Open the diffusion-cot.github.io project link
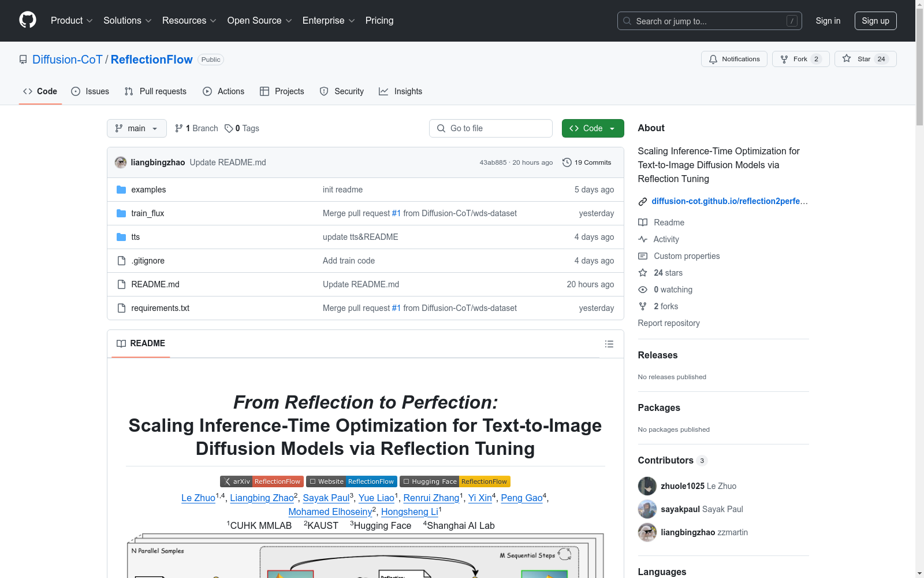 click(729, 201)
